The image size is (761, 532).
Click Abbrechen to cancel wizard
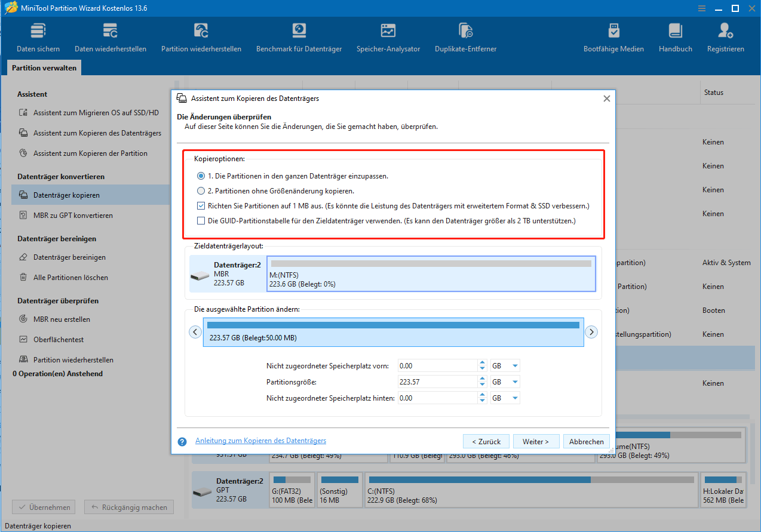586,442
